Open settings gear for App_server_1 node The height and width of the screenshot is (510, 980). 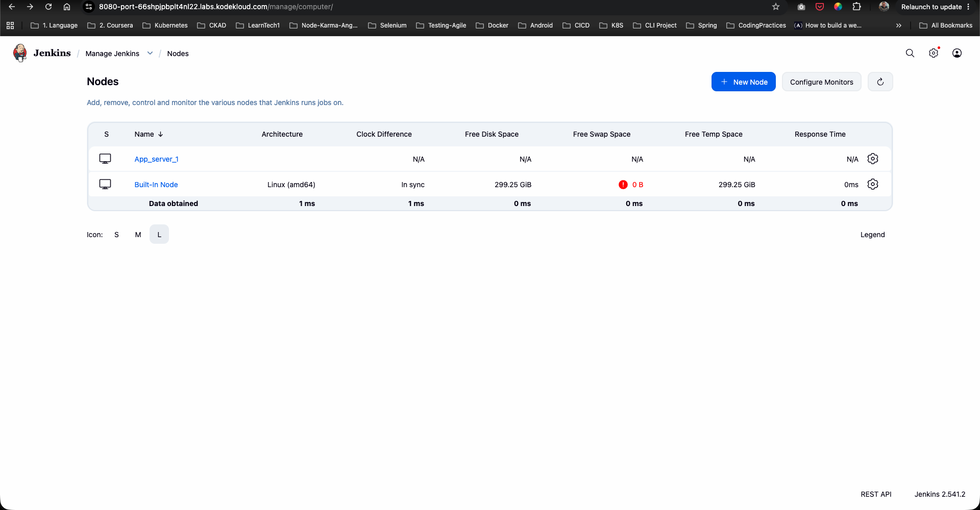873,159
